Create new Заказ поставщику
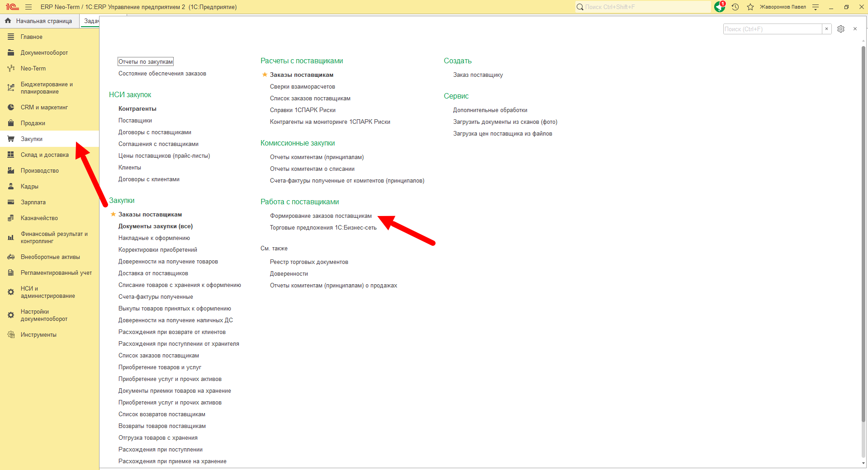Screen dimensions: 868x470 pos(478,75)
